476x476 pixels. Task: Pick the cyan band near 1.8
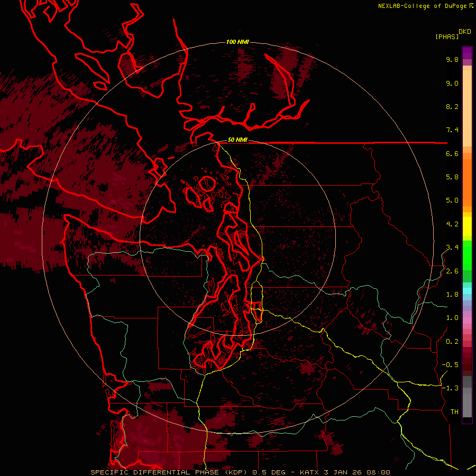pos(467,291)
